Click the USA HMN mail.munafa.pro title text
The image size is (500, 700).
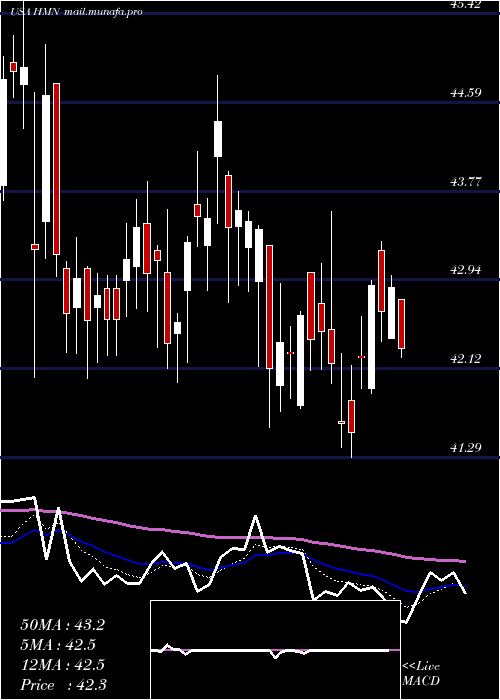click(76, 12)
